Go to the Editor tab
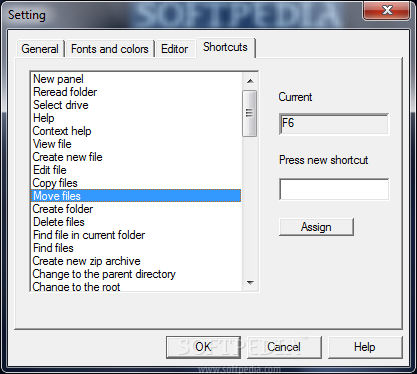The width and height of the screenshot is (417, 374). coord(174,49)
